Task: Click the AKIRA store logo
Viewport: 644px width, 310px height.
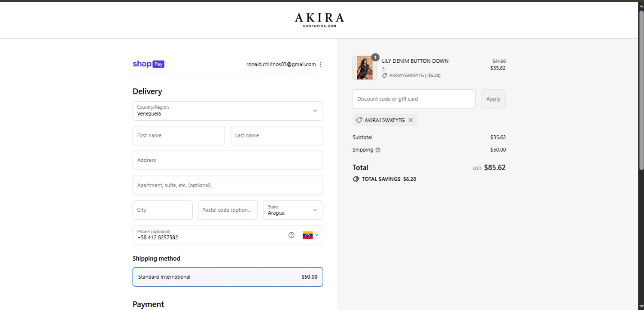Action: (x=319, y=20)
